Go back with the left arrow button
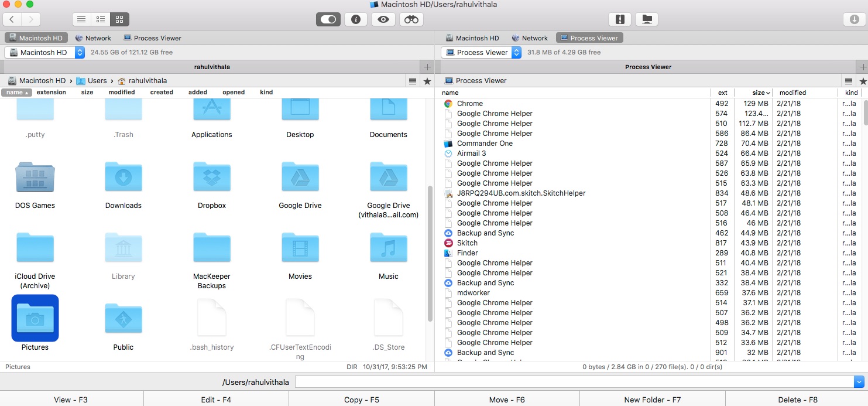The image size is (868, 406). click(12, 19)
